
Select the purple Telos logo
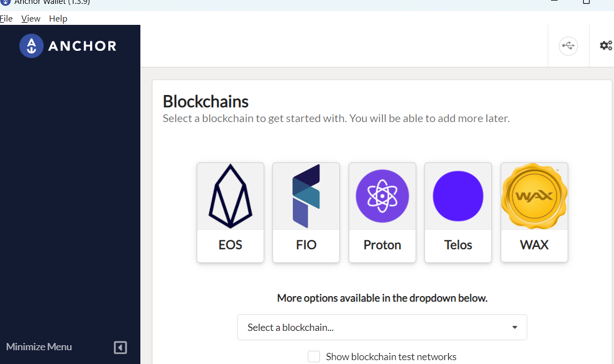coord(458,196)
